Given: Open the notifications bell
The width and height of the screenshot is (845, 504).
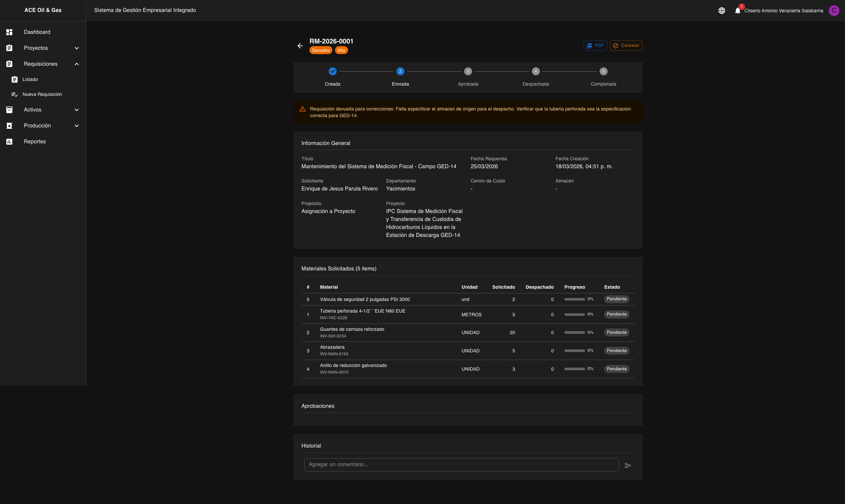Looking at the screenshot, I should [x=737, y=11].
